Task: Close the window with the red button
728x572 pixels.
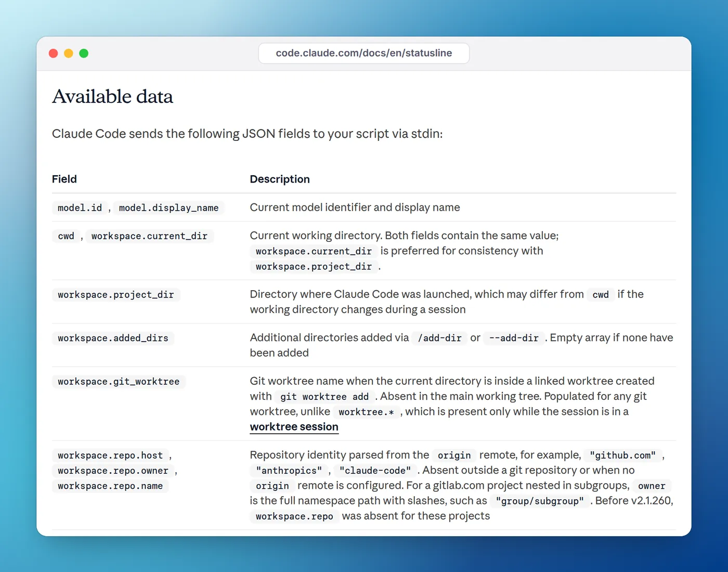Action: point(53,53)
